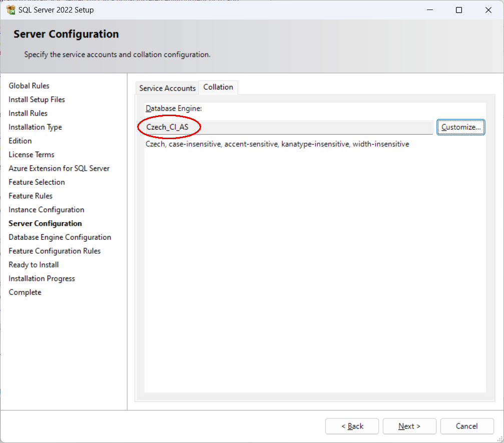Click the Customize... button
The height and width of the screenshot is (443, 504).
point(460,127)
